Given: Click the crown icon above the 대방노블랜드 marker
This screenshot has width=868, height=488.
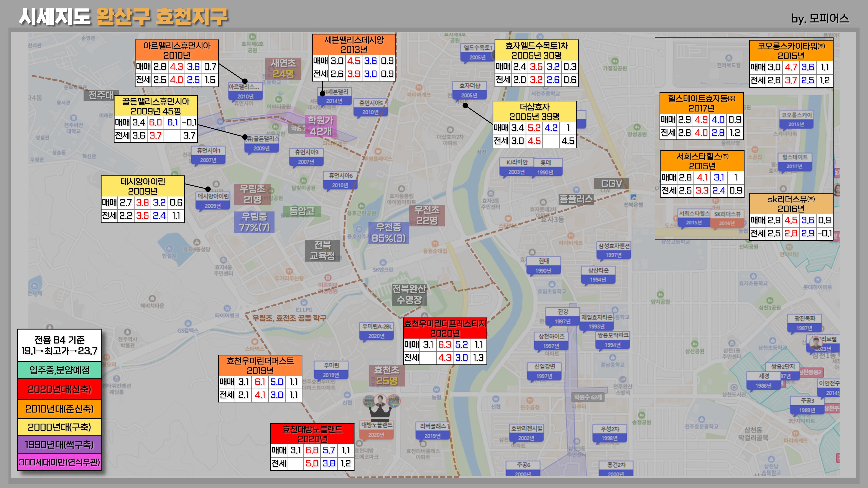Looking at the screenshot, I should tap(380, 413).
